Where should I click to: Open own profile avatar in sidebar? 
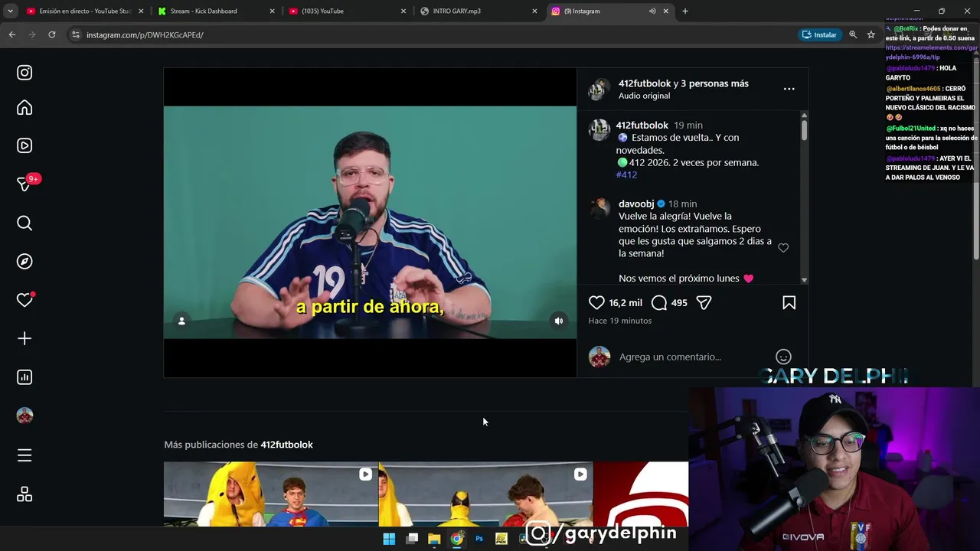(24, 416)
